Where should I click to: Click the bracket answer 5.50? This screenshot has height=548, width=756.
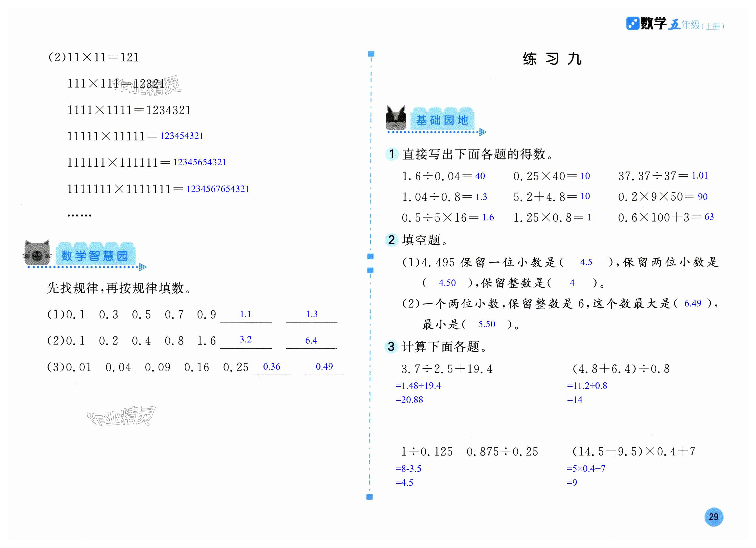[487, 324]
